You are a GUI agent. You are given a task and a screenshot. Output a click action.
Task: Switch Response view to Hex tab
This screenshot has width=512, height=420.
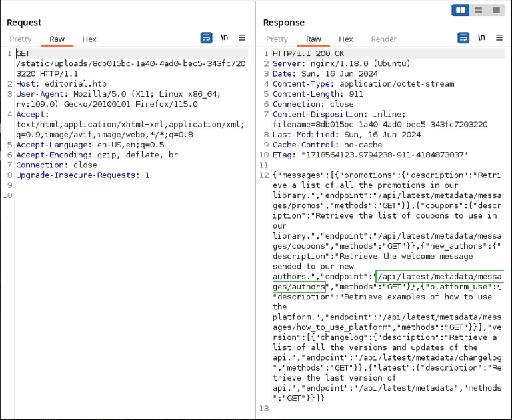346,39
